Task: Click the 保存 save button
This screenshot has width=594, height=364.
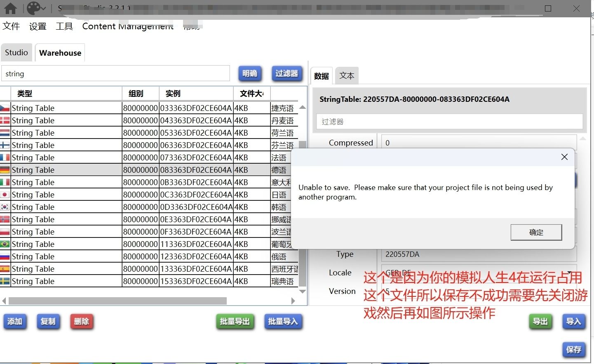Action: point(574,350)
